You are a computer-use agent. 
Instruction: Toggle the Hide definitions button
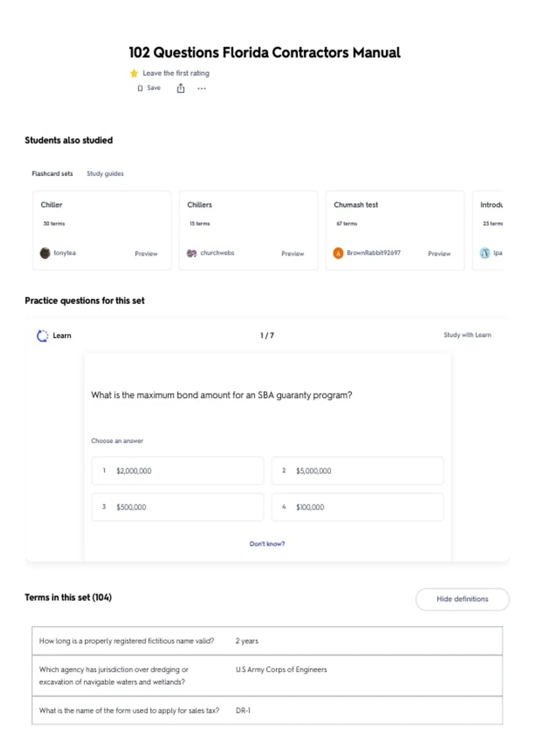[462, 599]
